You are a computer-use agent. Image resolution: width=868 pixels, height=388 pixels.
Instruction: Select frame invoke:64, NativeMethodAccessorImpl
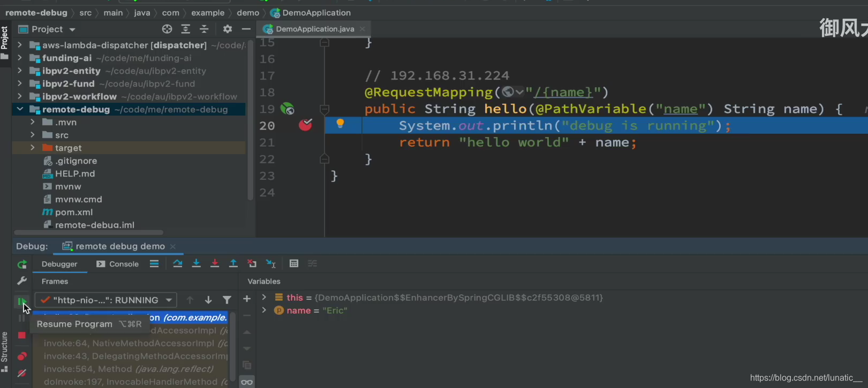[135, 343]
